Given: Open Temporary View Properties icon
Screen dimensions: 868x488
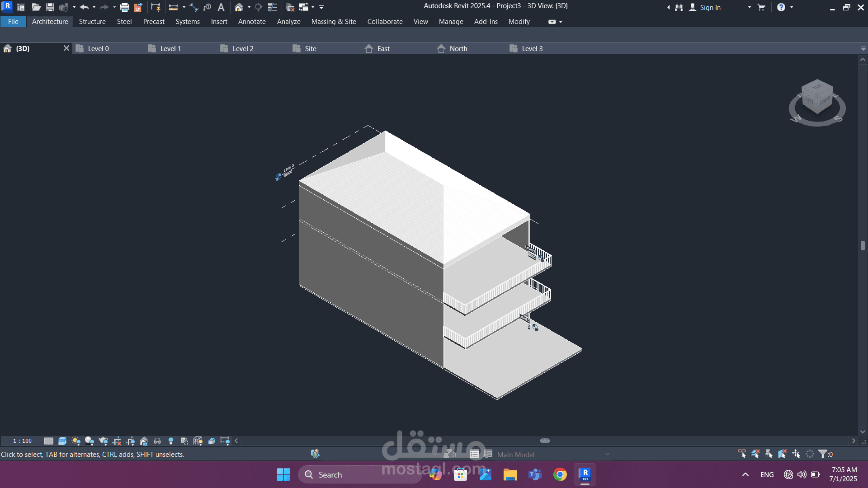Looking at the screenshot, I should (184, 441).
